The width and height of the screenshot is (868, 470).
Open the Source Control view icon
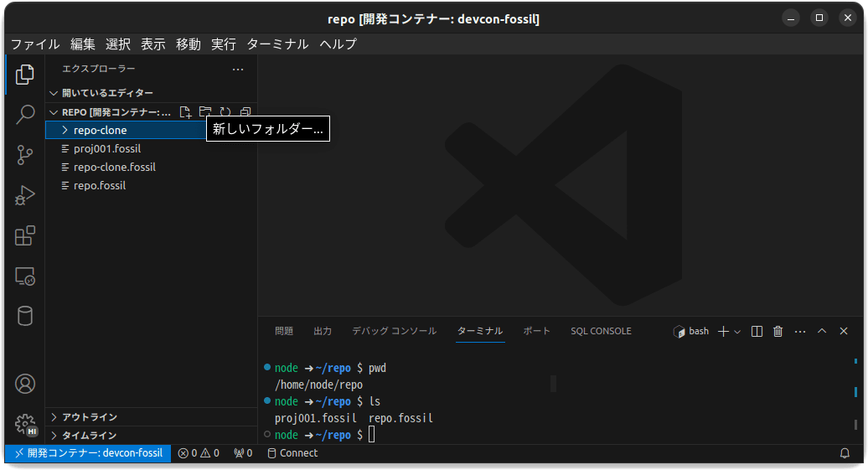pyautogui.click(x=25, y=155)
